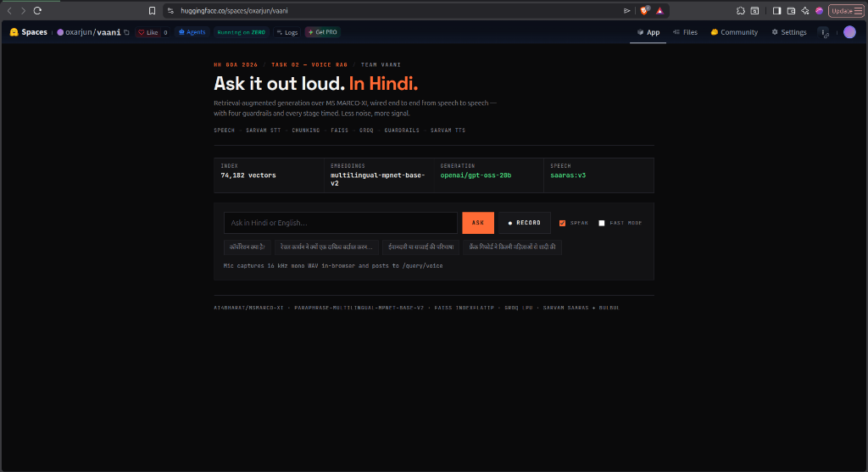This screenshot has width=868, height=472.
Task: Click the FAISS pipeline label
Action: click(x=339, y=130)
